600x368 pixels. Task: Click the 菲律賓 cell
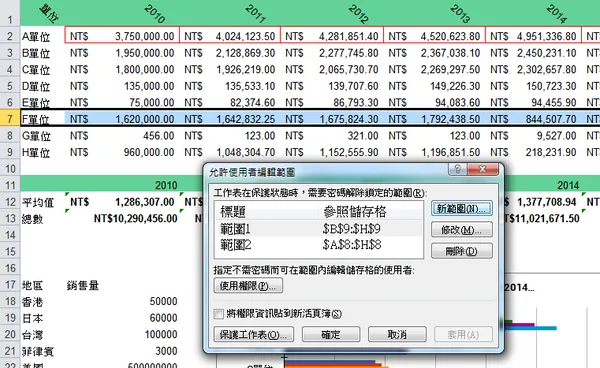(42, 351)
